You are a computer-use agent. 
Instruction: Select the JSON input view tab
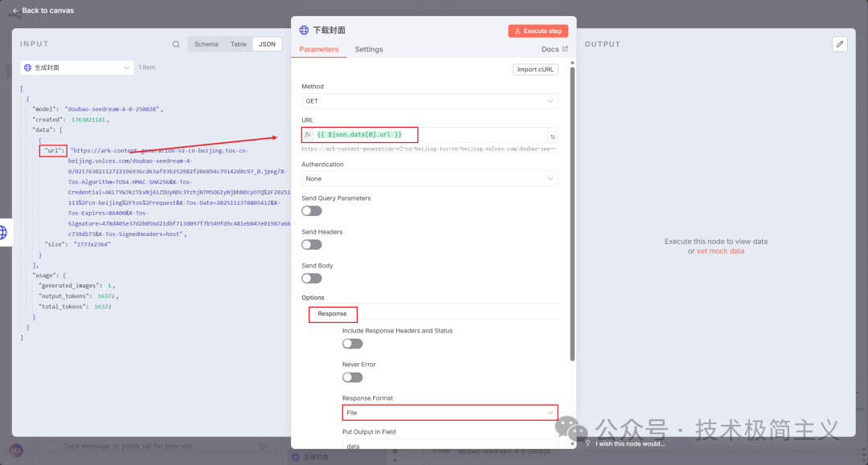(x=267, y=44)
